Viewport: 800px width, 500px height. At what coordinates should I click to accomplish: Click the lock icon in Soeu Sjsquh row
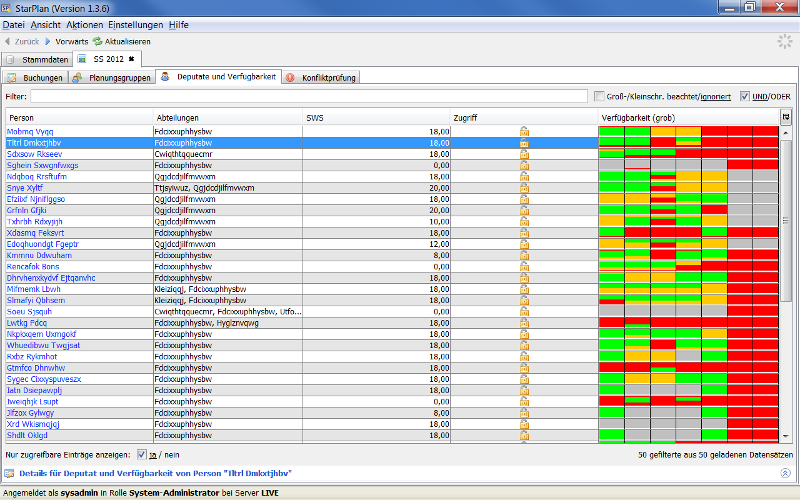[x=524, y=312]
